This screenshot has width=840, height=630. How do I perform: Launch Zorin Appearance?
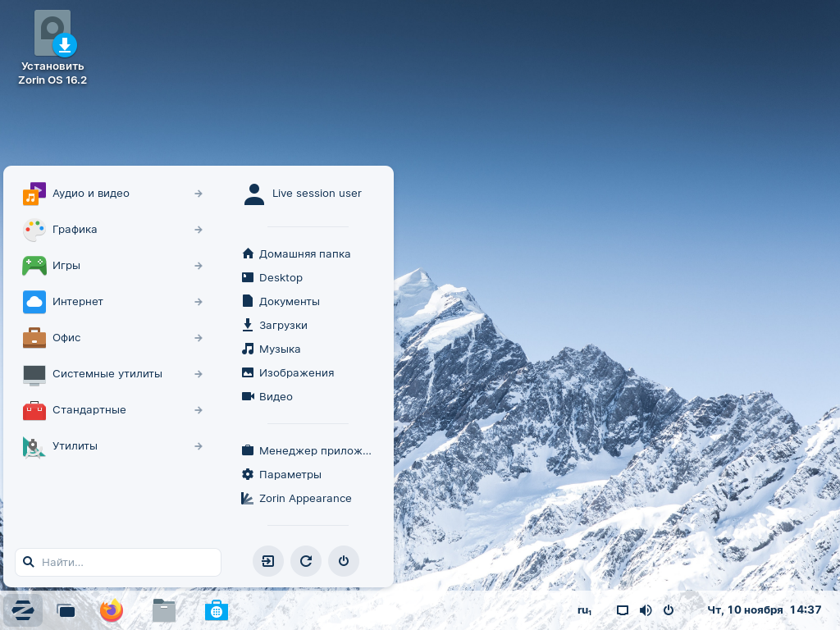point(304,499)
